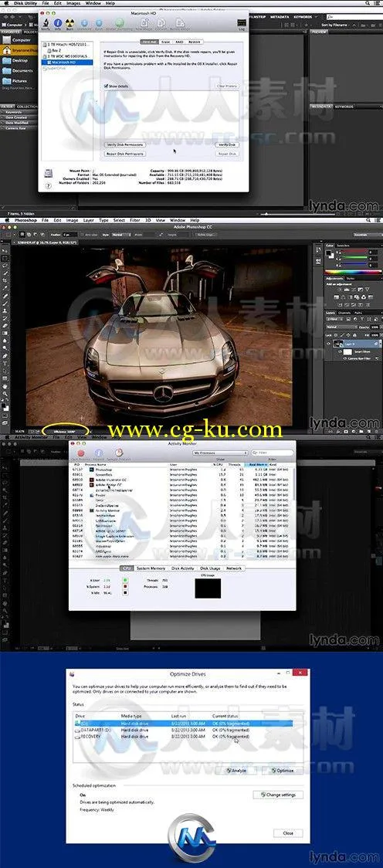Open Sort by Filename dropdown in Bridge
Image resolution: width=383 pixels, height=868 pixels.
click(335, 25)
